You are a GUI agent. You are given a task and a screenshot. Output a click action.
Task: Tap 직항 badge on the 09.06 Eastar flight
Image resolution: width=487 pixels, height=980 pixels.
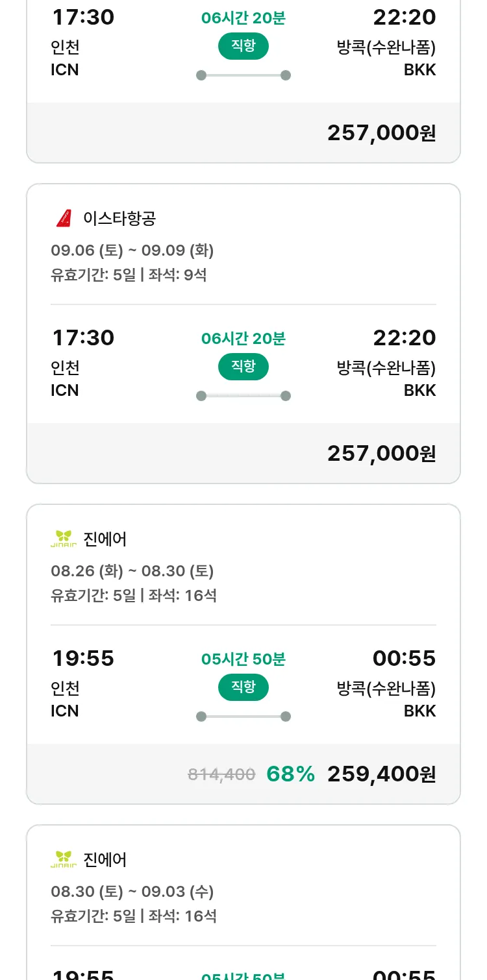pyautogui.click(x=243, y=367)
